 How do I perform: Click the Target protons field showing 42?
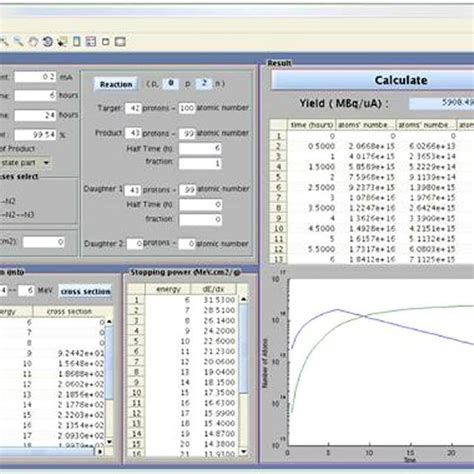(x=133, y=108)
